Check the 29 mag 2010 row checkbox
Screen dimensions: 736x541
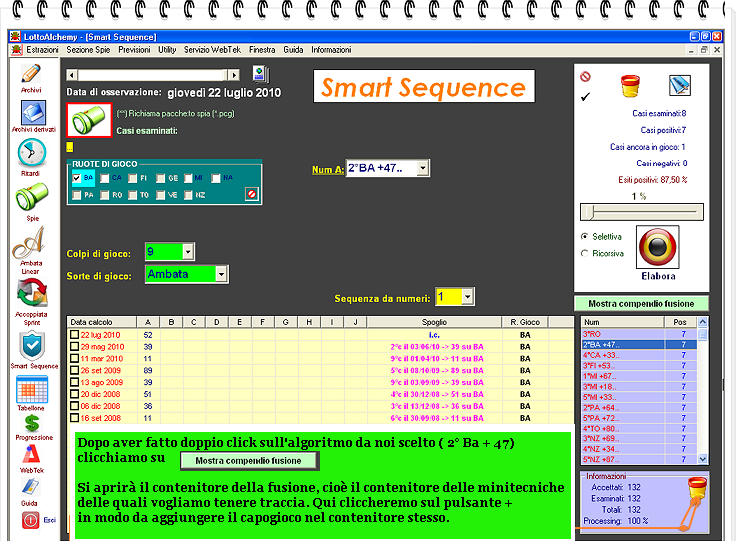coord(74,347)
